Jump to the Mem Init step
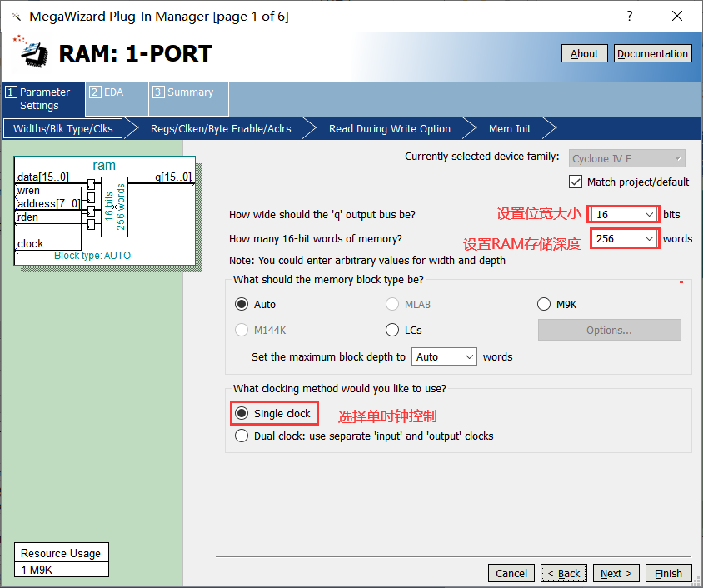Image resolution: width=703 pixels, height=588 pixels. tap(509, 129)
